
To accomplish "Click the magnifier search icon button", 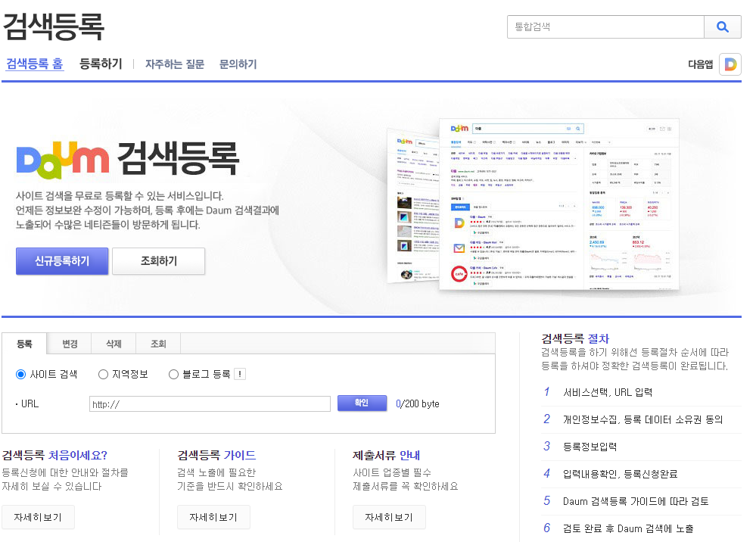I will 722,27.
